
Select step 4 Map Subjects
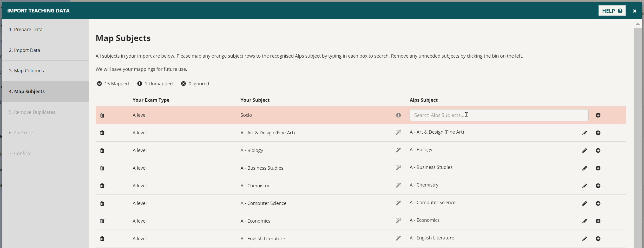pos(45,92)
